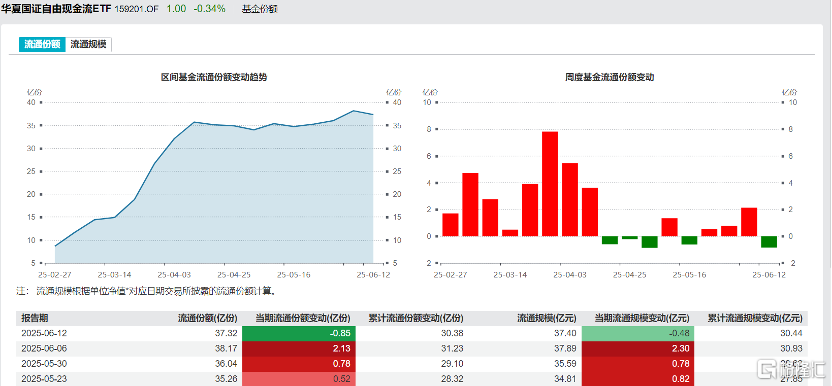Click the 0.82 scale change cell
This screenshot has width=832, height=386.
pos(638,379)
